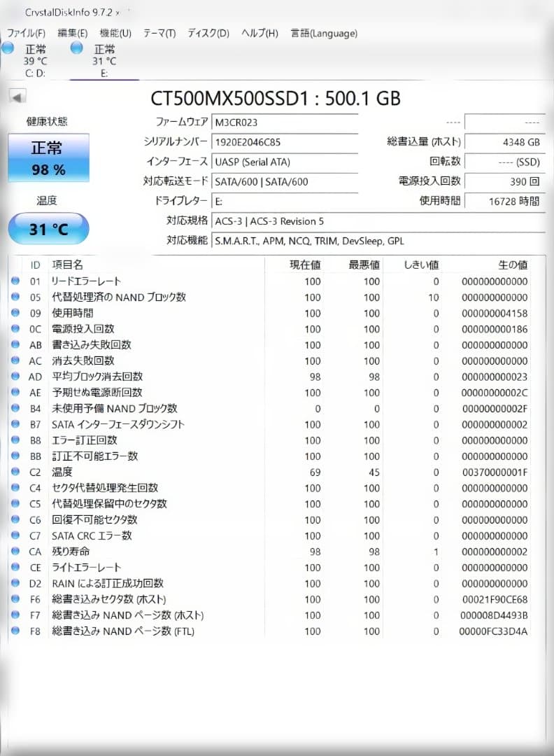Click the status icon for row F8

pyautogui.click(x=15, y=631)
